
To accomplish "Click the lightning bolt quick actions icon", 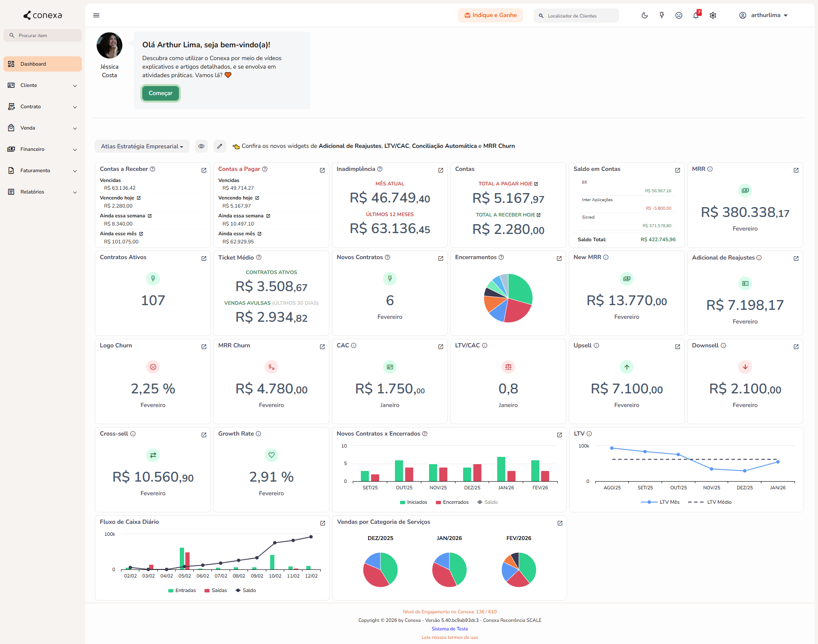I will tap(662, 15).
